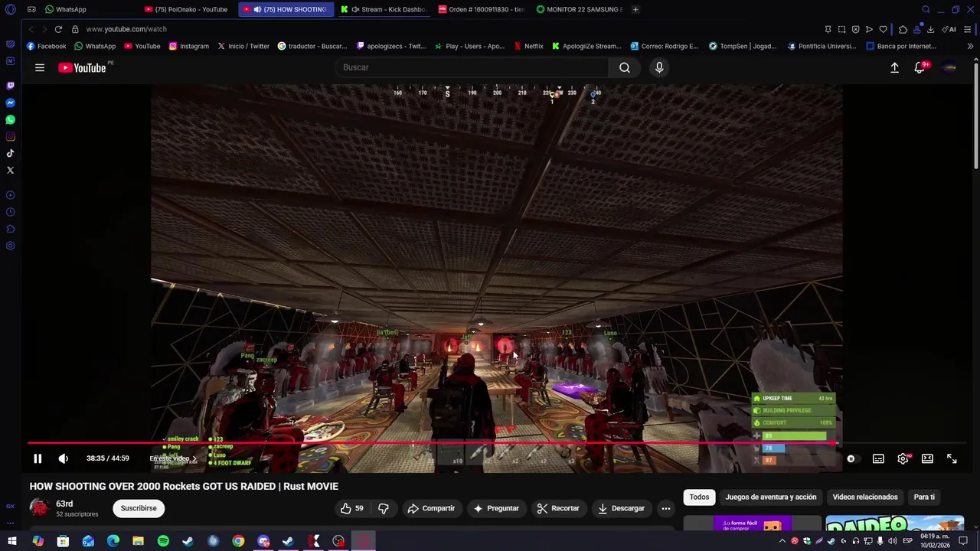Subscribe with Suscribirse button
Image resolution: width=980 pixels, height=551 pixels.
coord(139,508)
